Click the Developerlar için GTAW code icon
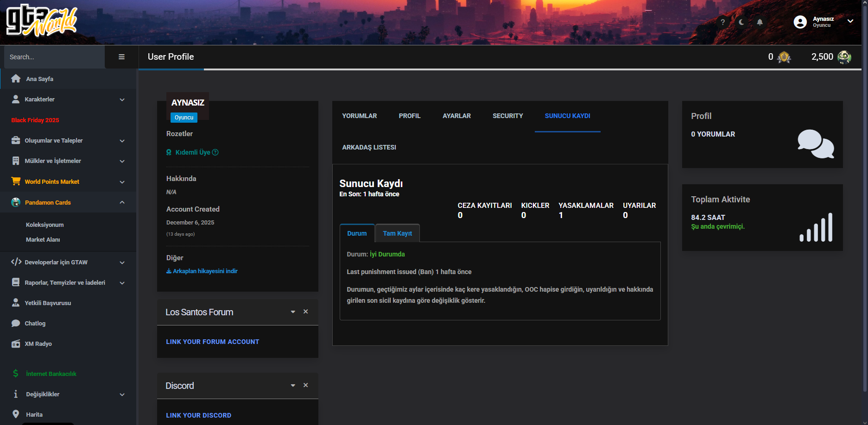This screenshot has height=425, width=868. 16,262
